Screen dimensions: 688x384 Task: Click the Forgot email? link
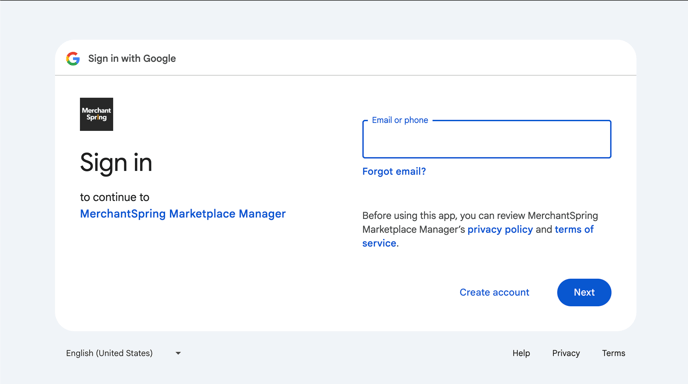coord(394,172)
